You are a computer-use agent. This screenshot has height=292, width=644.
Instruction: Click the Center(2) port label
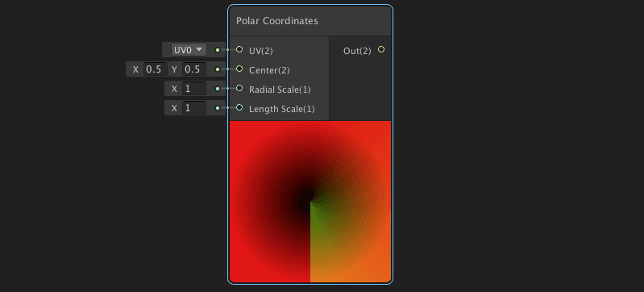269,70
